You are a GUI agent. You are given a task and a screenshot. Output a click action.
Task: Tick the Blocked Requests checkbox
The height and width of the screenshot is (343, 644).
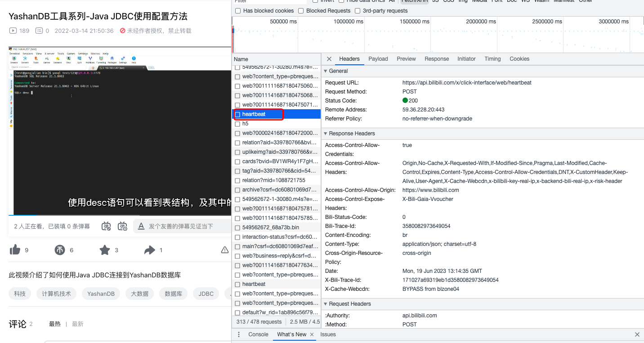tap(301, 11)
